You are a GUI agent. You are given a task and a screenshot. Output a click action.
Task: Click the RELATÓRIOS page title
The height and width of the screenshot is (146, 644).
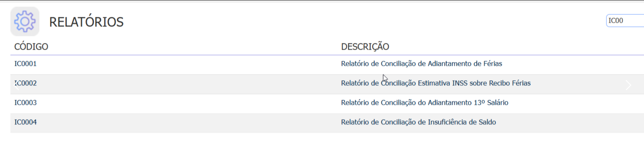86,22
